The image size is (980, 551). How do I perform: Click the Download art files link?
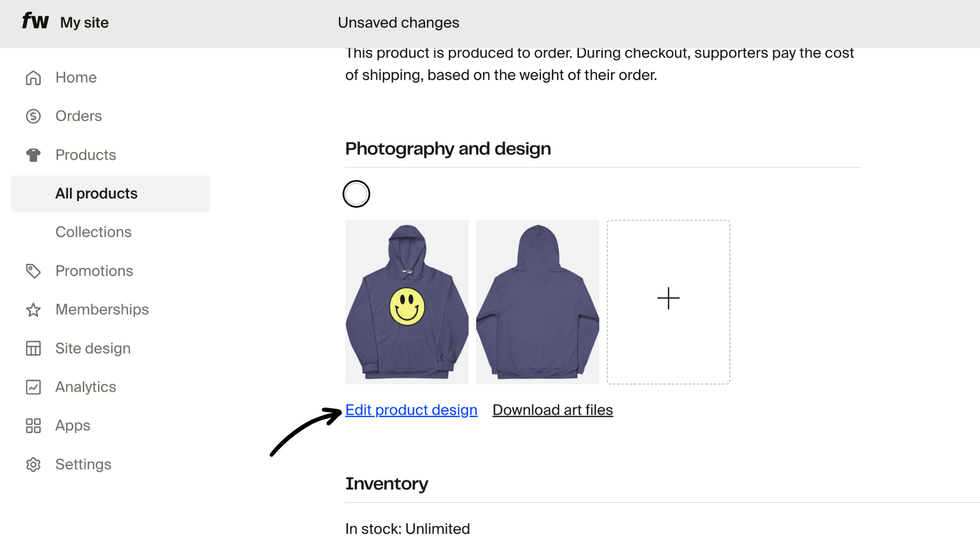click(x=552, y=410)
